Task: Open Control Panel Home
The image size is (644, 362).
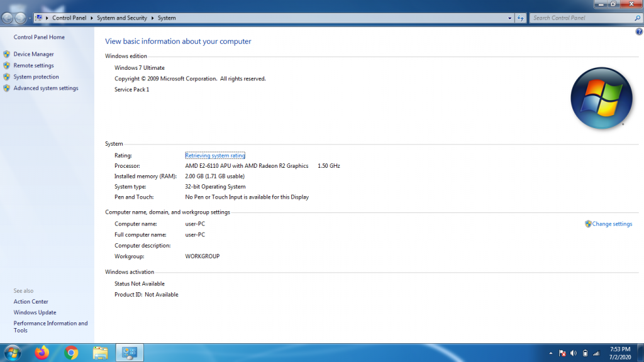Action: [39, 37]
